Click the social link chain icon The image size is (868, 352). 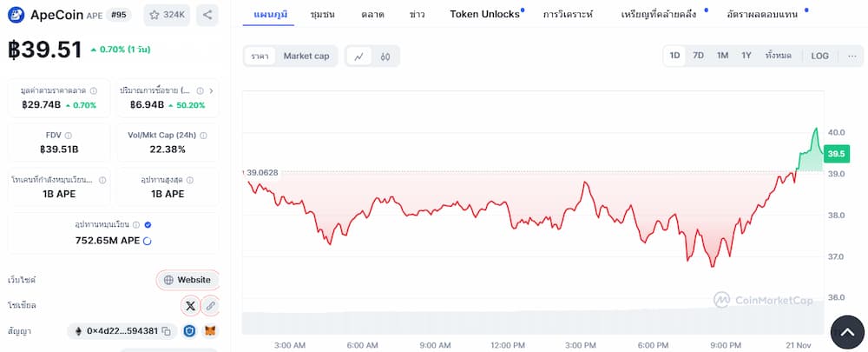tap(210, 305)
